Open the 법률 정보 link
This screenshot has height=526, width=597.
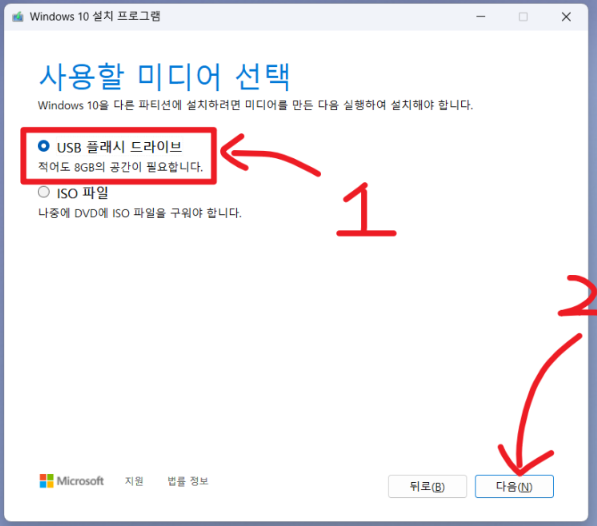pyautogui.click(x=188, y=481)
